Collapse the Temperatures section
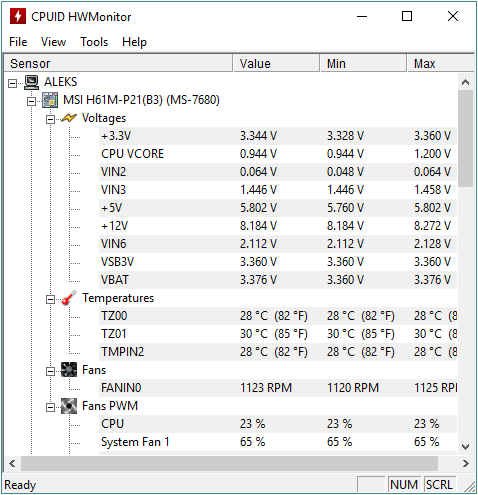The width and height of the screenshot is (478, 495). click(x=50, y=299)
